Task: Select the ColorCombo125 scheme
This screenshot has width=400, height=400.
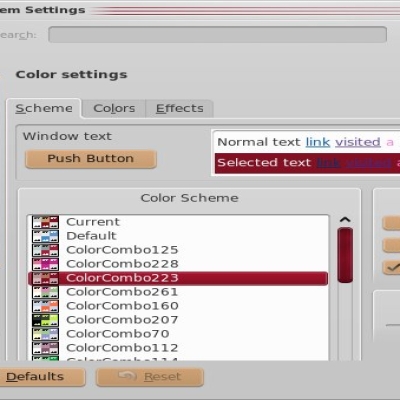Action: pyautogui.click(x=178, y=250)
